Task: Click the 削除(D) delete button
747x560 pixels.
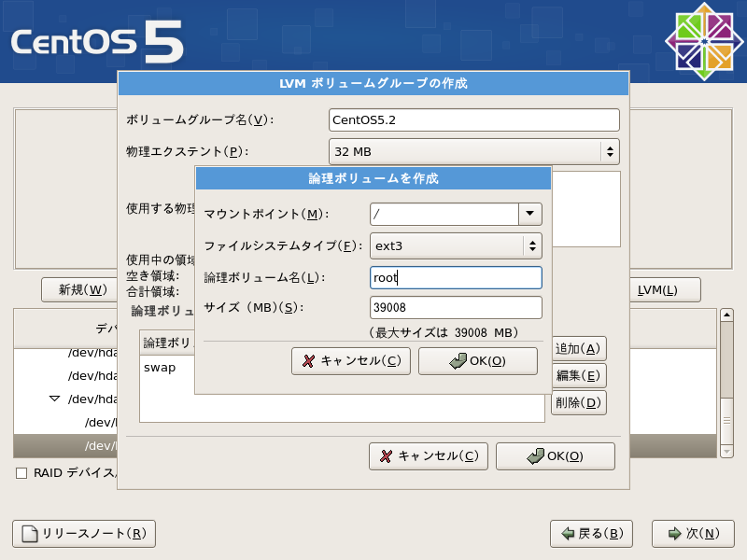Action: point(578,403)
